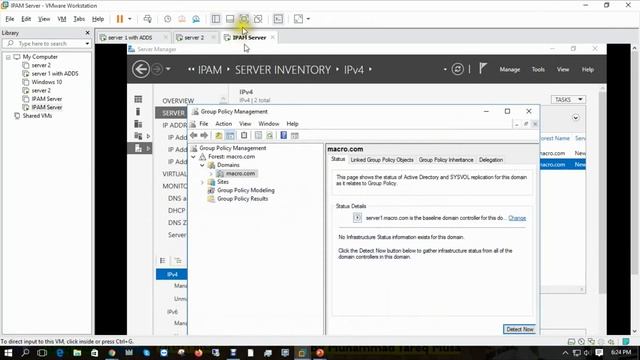640x360 pixels.
Task: Click the All Servers icon in sidebar
Action: click(138, 124)
